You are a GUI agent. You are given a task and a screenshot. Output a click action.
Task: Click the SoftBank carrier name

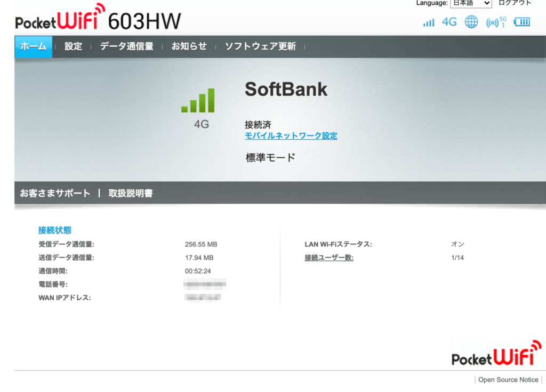coord(286,89)
